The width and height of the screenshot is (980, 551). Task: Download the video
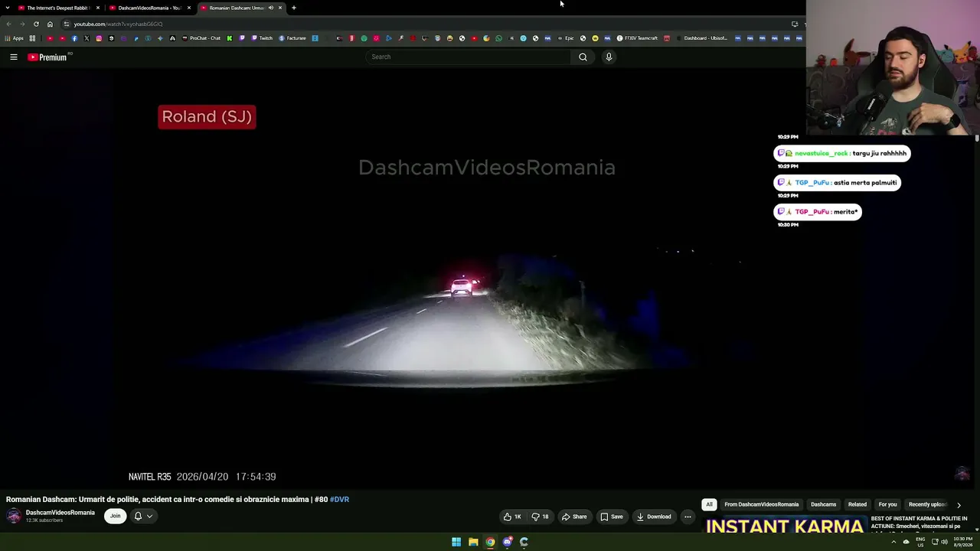654,517
